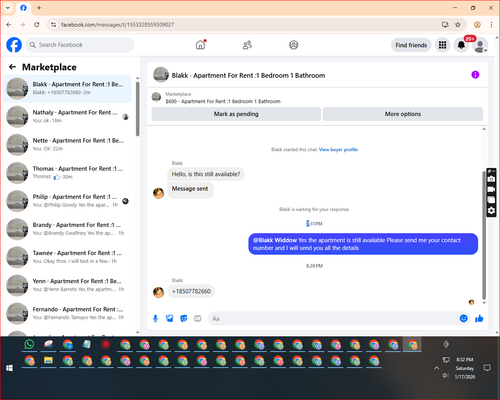Screen dimensions: 500x400
Task: Reload the page
Action: tap(37, 25)
